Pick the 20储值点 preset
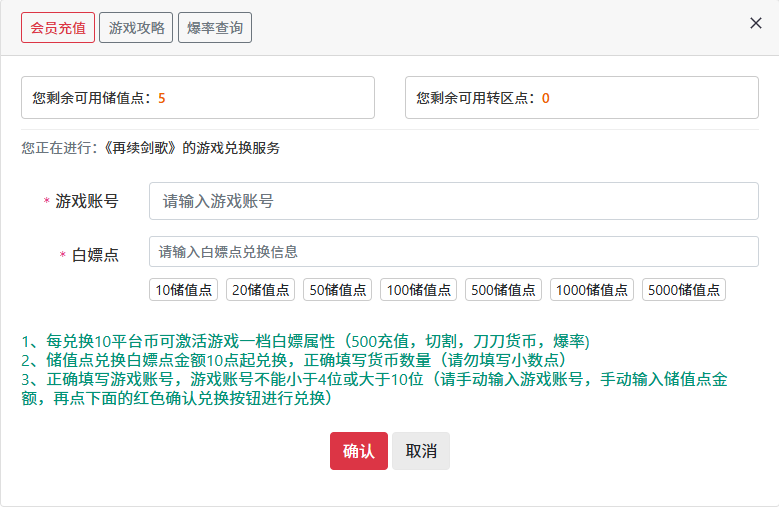Screen dimensions: 779x507 pos(261,290)
